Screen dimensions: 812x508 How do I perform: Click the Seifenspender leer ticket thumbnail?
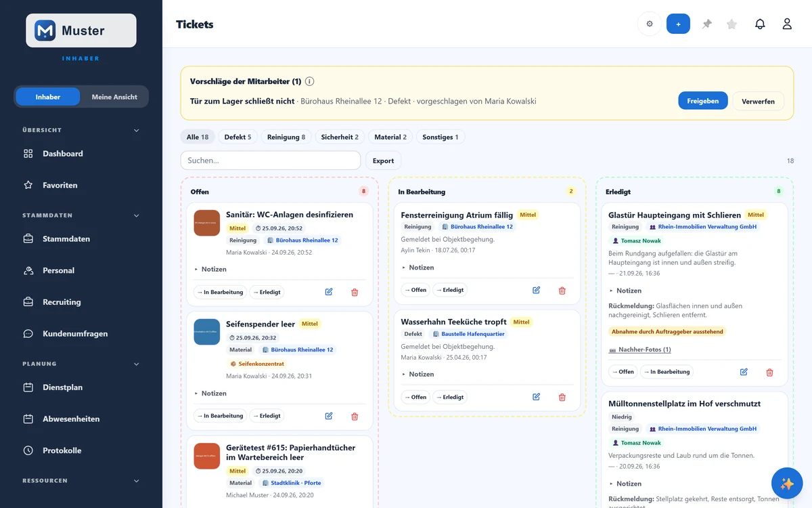click(207, 332)
